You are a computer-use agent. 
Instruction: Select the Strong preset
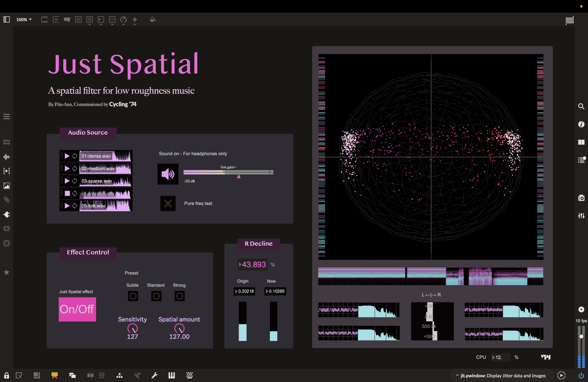(x=180, y=296)
